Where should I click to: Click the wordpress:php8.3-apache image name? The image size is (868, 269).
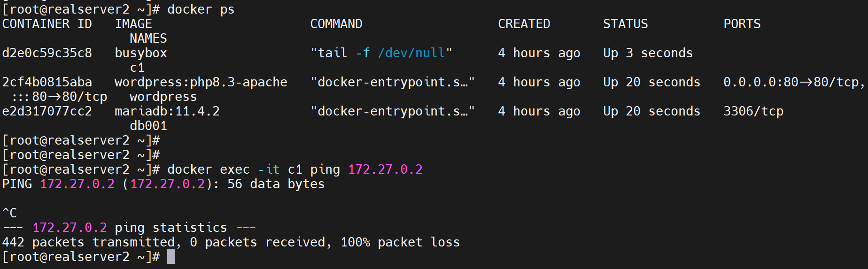click(201, 82)
